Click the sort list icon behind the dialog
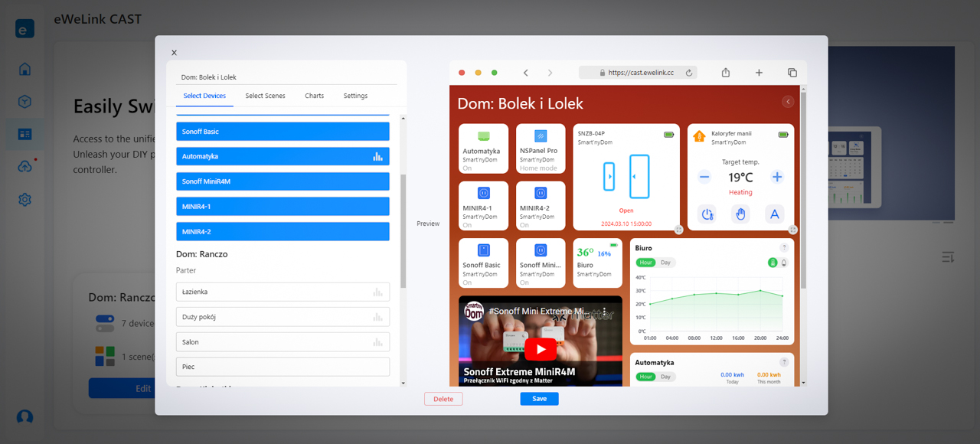 pos(948,257)
